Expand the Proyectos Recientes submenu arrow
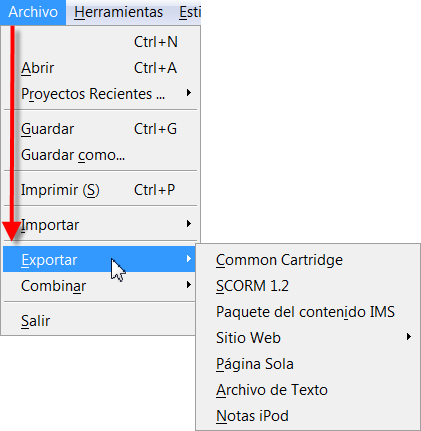 click(189, 93)
